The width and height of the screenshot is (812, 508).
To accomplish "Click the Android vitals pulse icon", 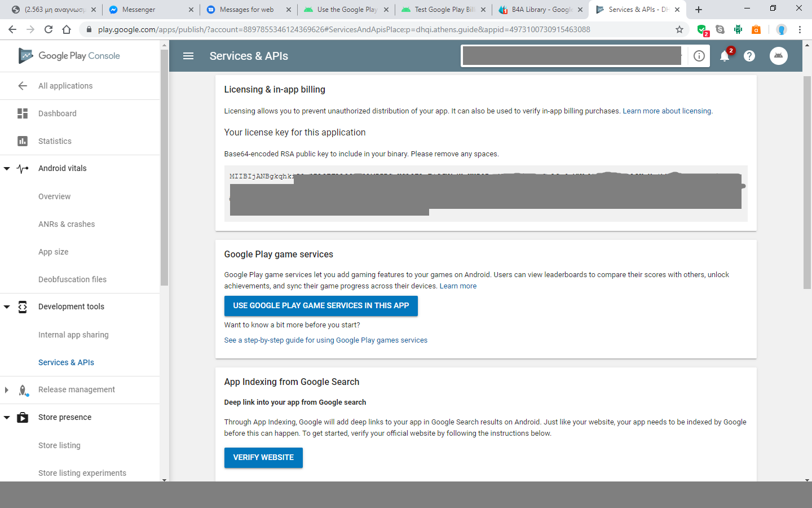I will pos(23,168).
